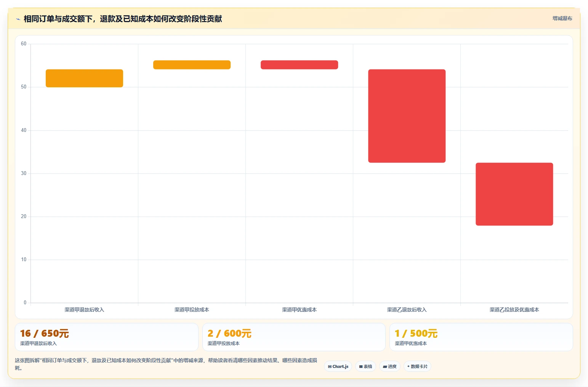
Task: Click the x-axis label 渠道甲投放成本
Action: [x=192, y=310]
